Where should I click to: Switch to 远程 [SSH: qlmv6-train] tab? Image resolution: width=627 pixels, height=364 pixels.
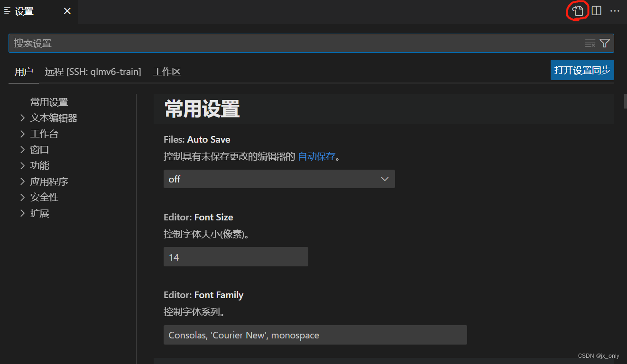93,72
